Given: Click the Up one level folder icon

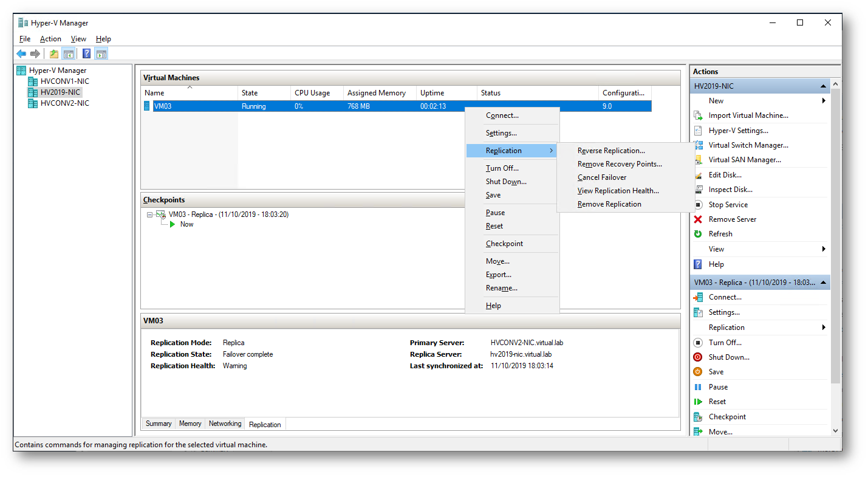Looking at the screenshot, I should 54,53.
